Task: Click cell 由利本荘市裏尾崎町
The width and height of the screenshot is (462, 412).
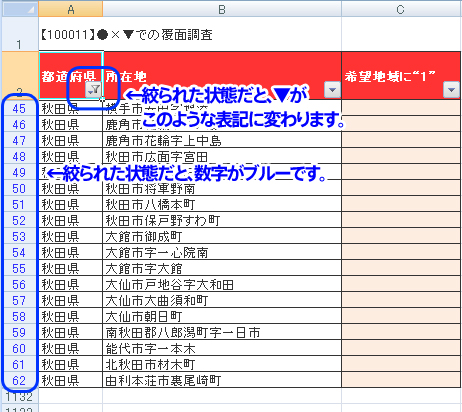Action: 222,380
